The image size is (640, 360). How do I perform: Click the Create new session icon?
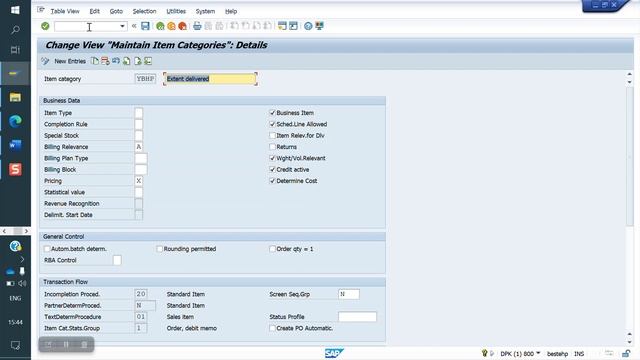tap(282, 26)
